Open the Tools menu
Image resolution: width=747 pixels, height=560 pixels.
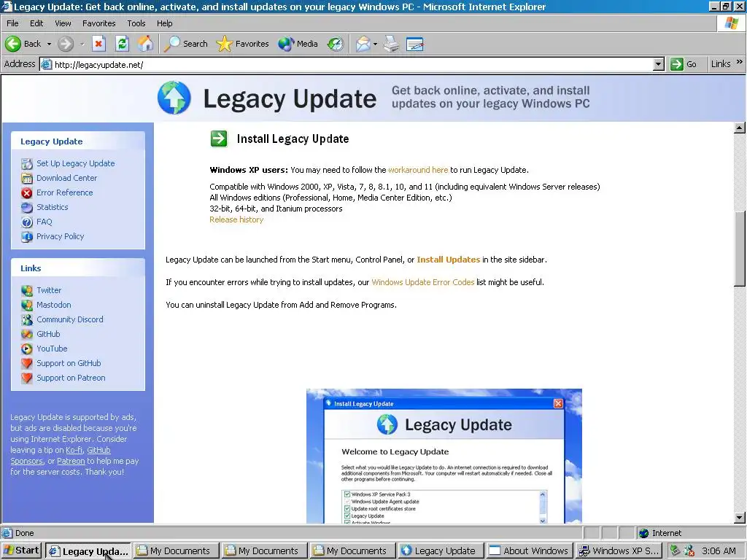click(136, 23)
